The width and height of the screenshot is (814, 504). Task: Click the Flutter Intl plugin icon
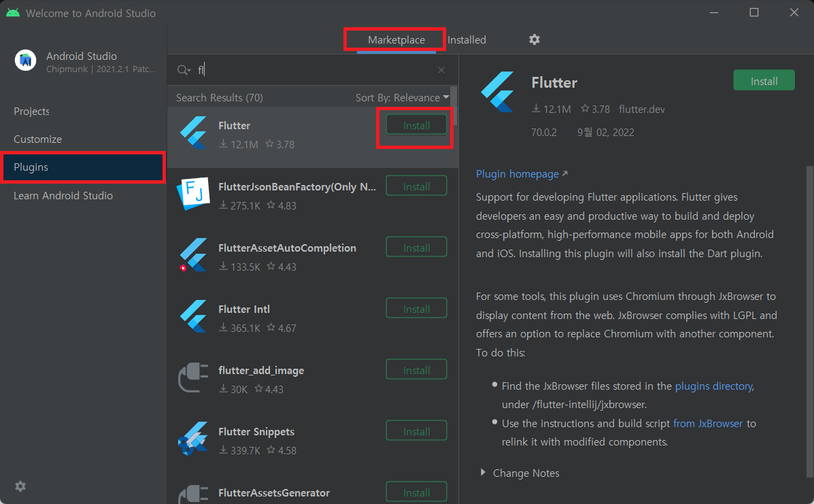point(193,316)
